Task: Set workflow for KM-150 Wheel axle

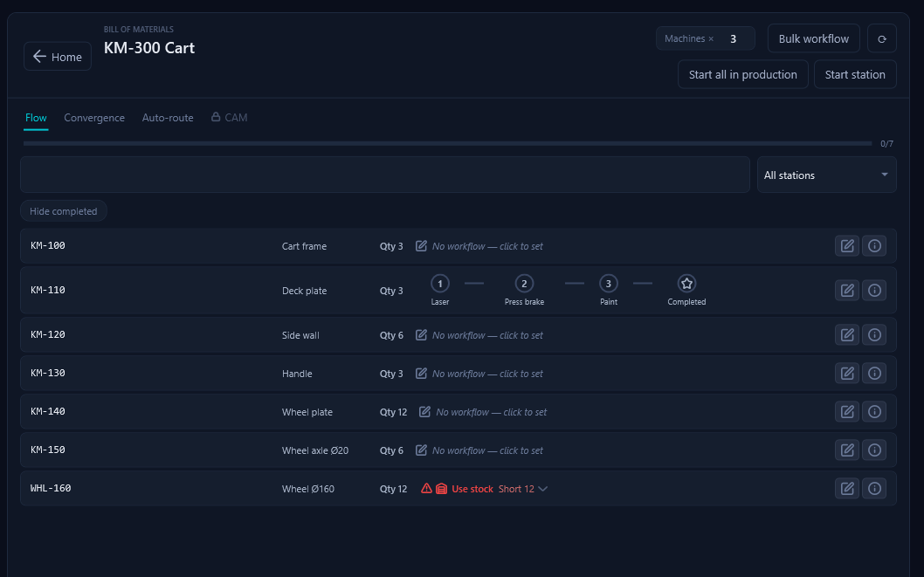Action: click(479, 450)
